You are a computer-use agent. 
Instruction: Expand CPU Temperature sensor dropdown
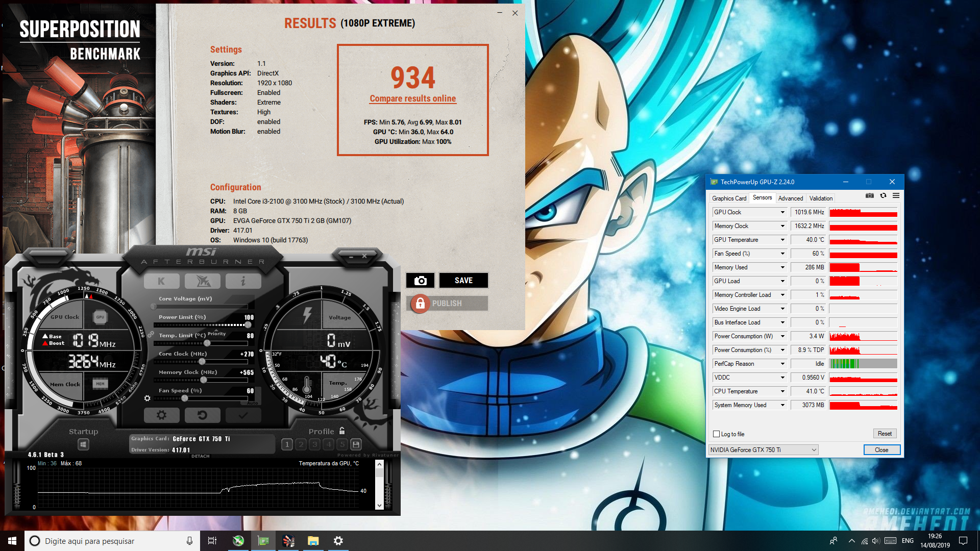[x=782, y=391]
